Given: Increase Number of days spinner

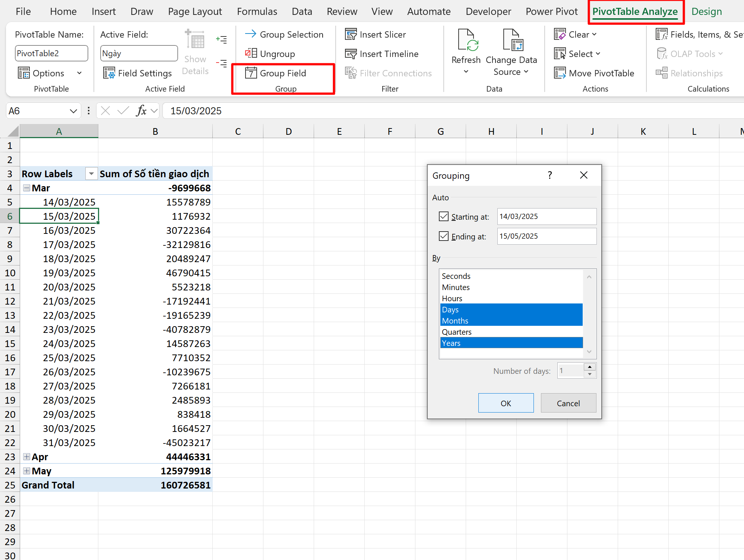Looking at the screenshot, I should point(590,367).
